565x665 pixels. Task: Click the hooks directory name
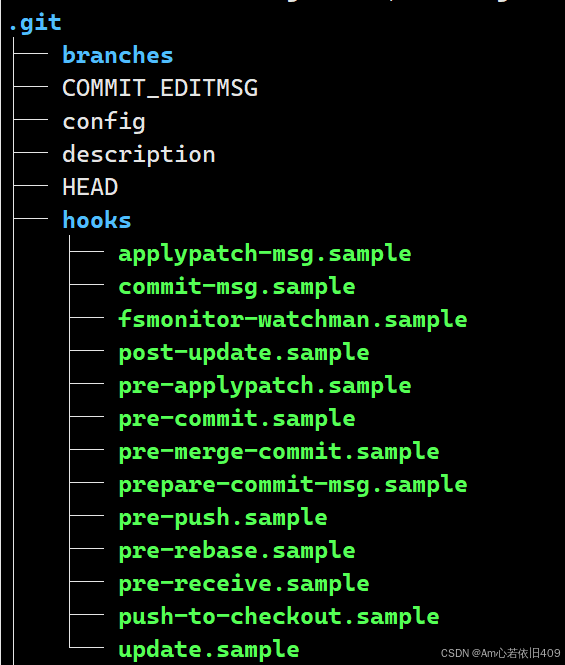(97, 220)
